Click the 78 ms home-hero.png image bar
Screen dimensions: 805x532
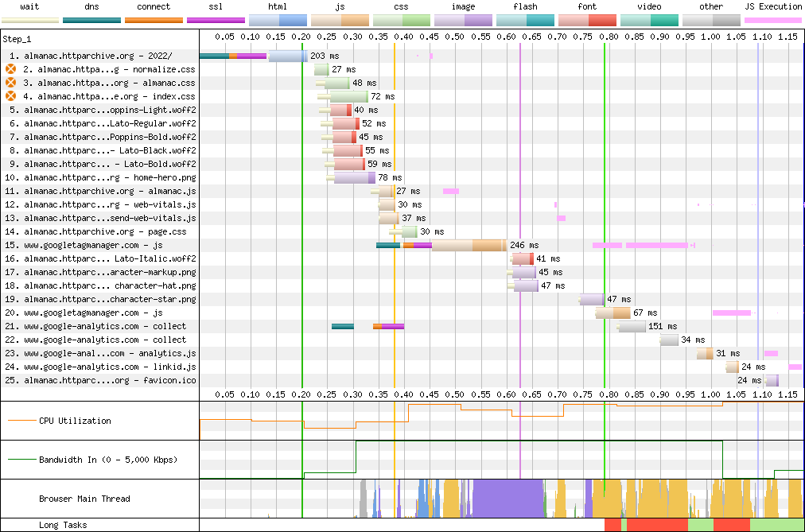[354, 177]
